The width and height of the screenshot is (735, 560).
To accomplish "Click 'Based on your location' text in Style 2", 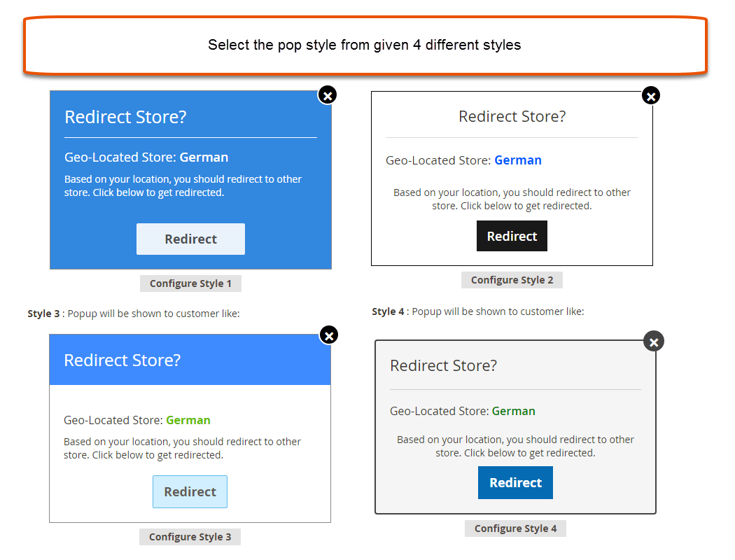I will point(512,199).
